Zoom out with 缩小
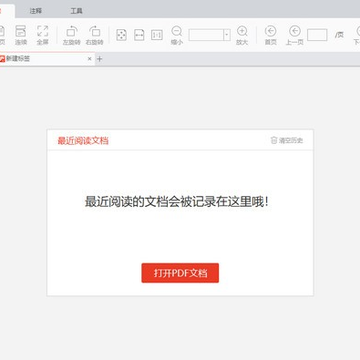 tap(177, 35)
